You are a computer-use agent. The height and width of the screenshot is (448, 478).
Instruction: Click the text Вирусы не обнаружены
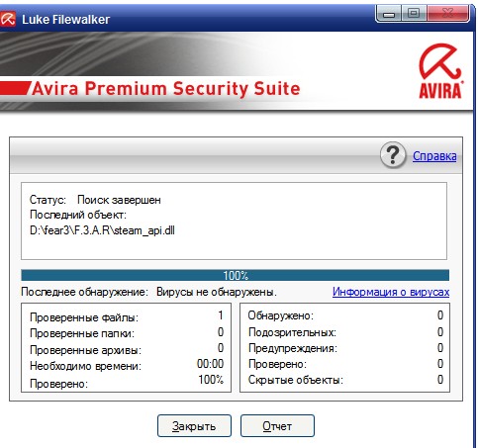tap(217, 292)
